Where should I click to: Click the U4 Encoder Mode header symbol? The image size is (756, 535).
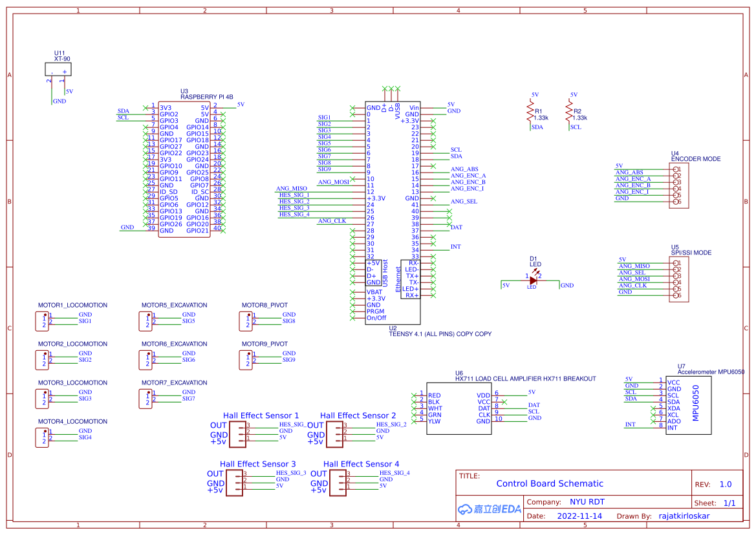679,184
